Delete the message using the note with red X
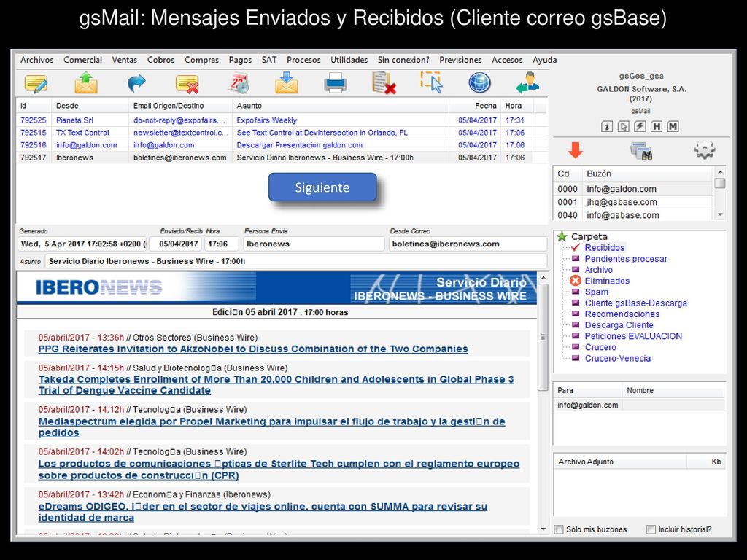Image resolution: width=747 pixels, height=560 pixels. [187, 84]
